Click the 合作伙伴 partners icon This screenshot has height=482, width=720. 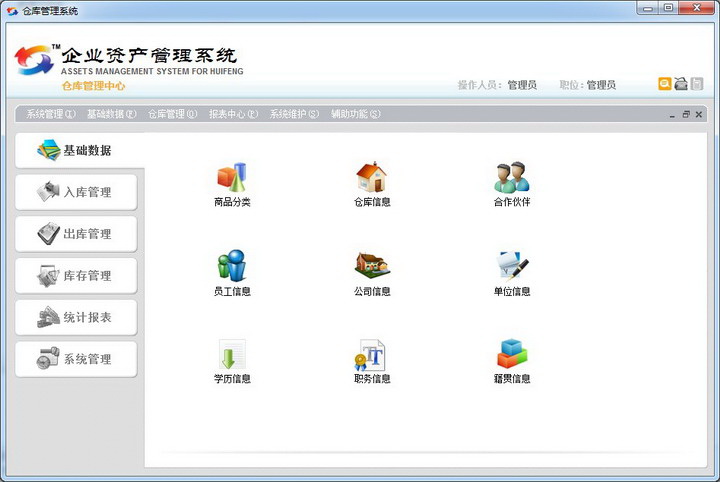pos(511,178)
